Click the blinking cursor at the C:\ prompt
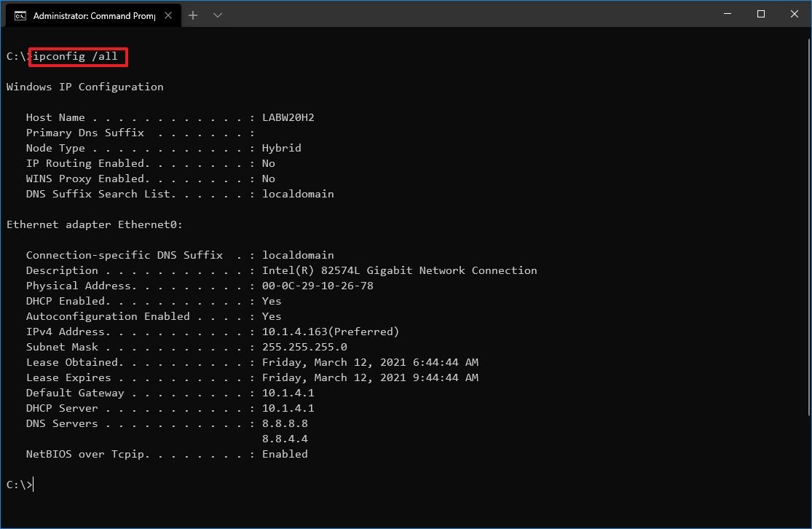 pyautogui.click(x=32, y=484)
